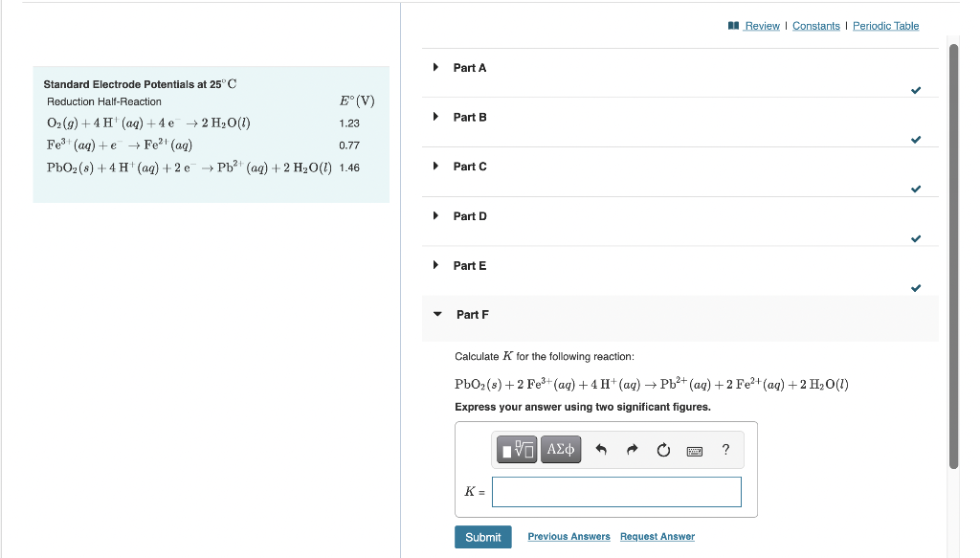Viewport: 980px width, 558px height.
Task: Select the Greek symbols ΑΣφ icon
Action: [x=560, y=449]
